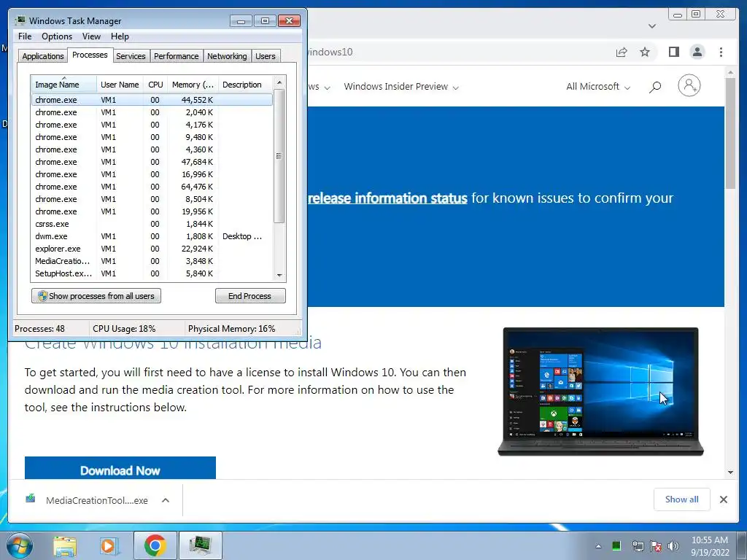Select the dwm.exe process row

coord(152,236)
